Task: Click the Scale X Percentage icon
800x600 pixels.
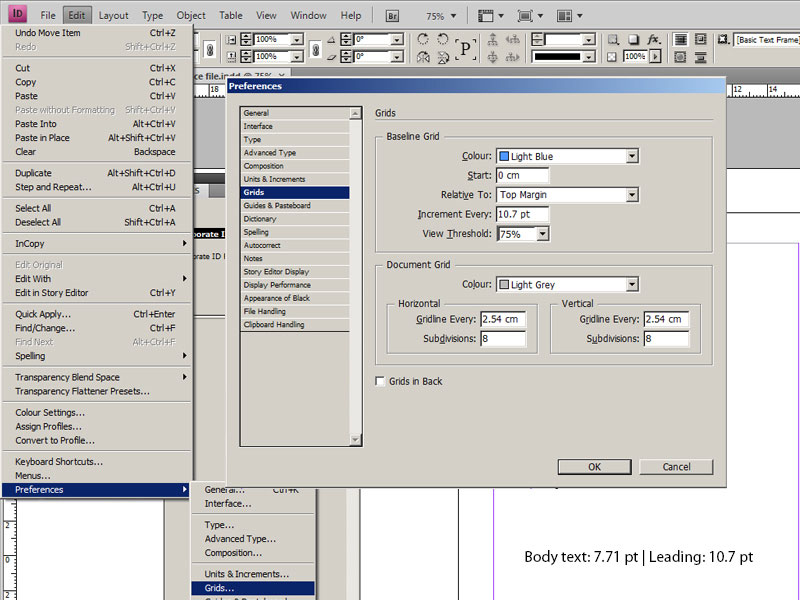Action: pyautogui.click(x=231, y=39)
